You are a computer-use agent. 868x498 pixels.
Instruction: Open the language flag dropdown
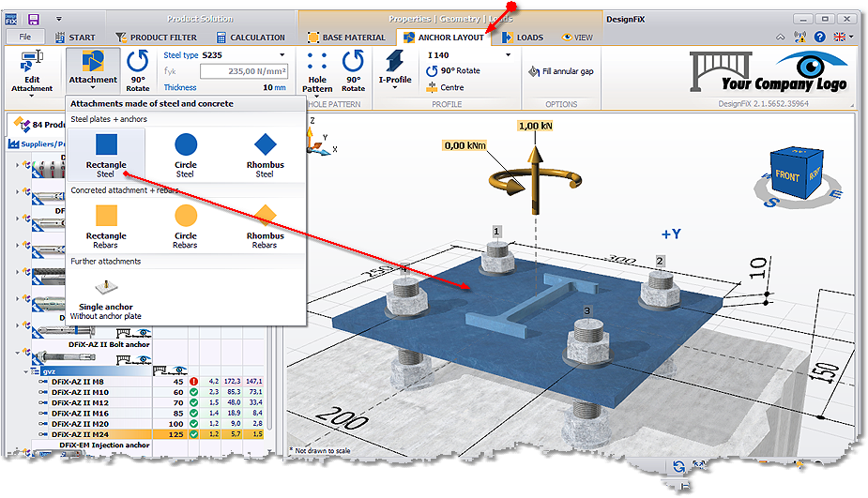pos(843,38)
